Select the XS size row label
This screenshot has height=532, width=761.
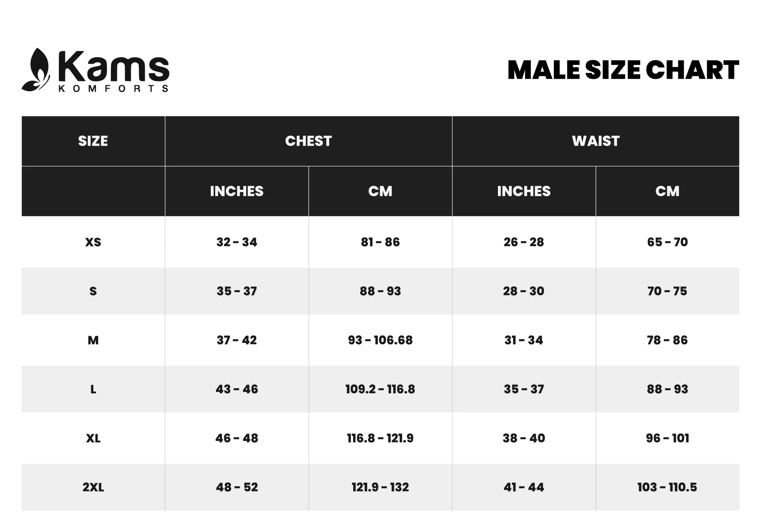(93, 242)
